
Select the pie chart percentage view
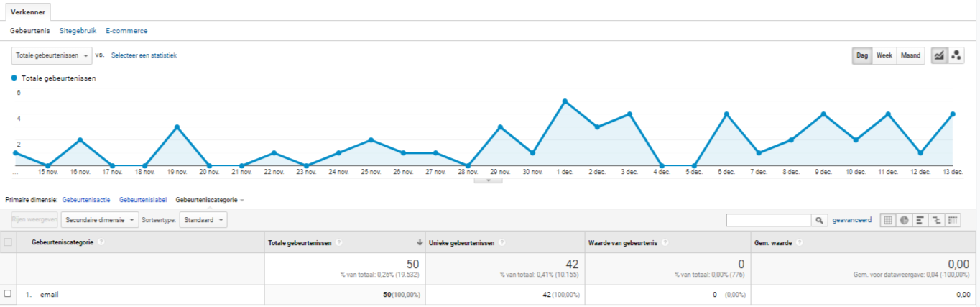[x=904, y=220]
